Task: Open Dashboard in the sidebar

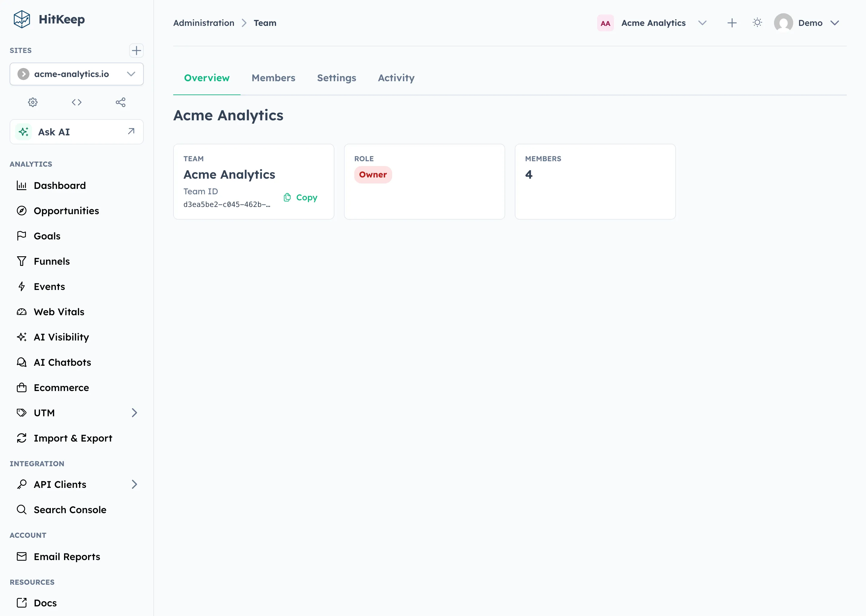Action: [x=77, y=186]
